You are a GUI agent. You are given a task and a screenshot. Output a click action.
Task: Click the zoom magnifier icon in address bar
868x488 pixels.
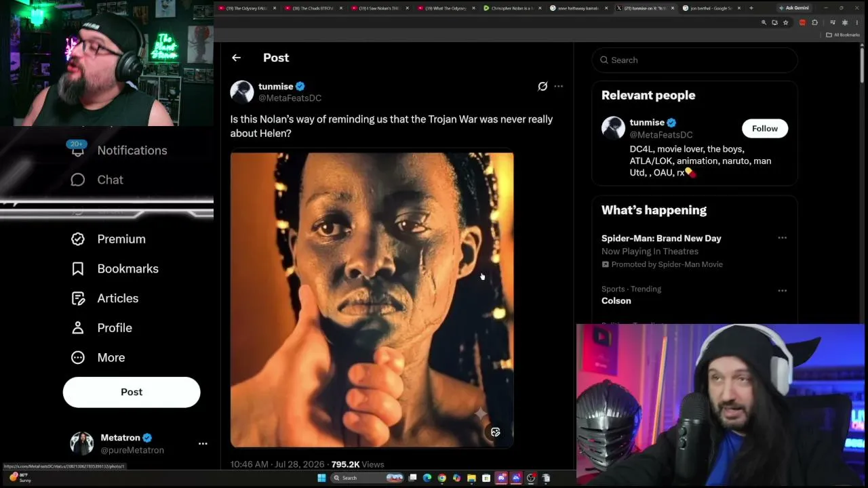(764, 22)
